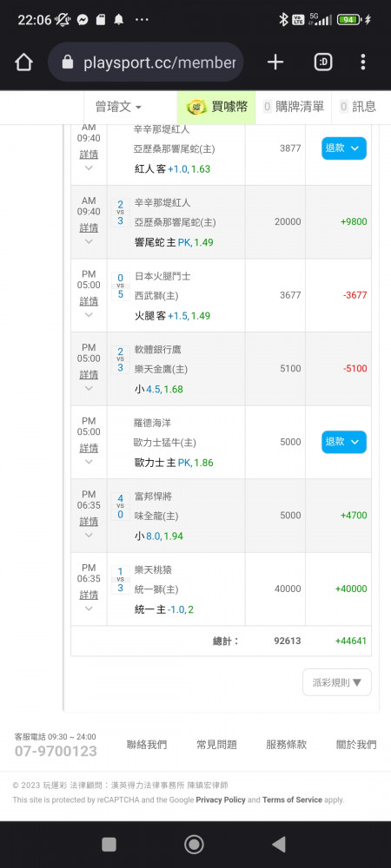Expand the 派彩規則 section

pyautogui.click(x=337, y=682)
